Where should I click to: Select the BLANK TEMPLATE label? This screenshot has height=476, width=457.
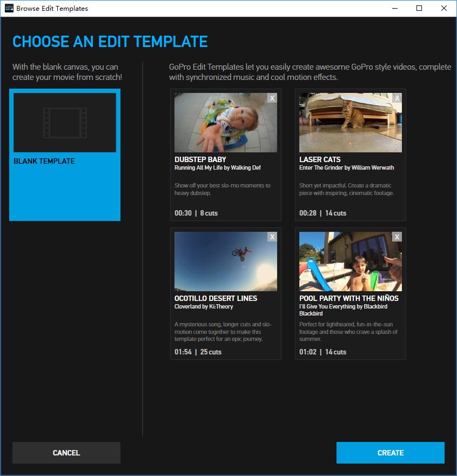[x=44, y=161]
